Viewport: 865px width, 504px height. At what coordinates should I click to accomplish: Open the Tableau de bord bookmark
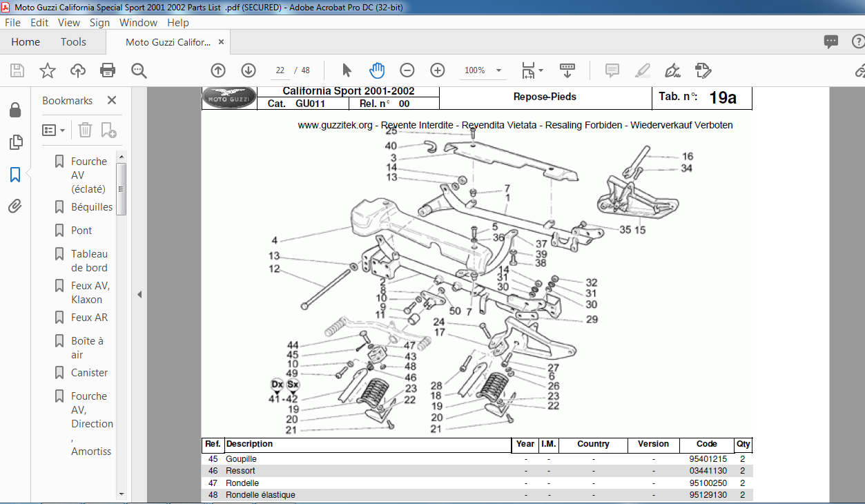[90, 260]
